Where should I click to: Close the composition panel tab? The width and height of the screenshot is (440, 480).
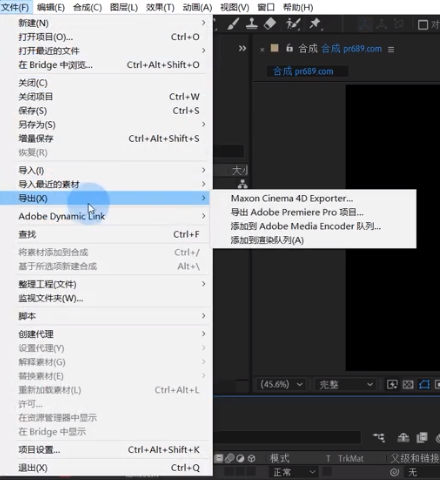(x=262, y=50)
